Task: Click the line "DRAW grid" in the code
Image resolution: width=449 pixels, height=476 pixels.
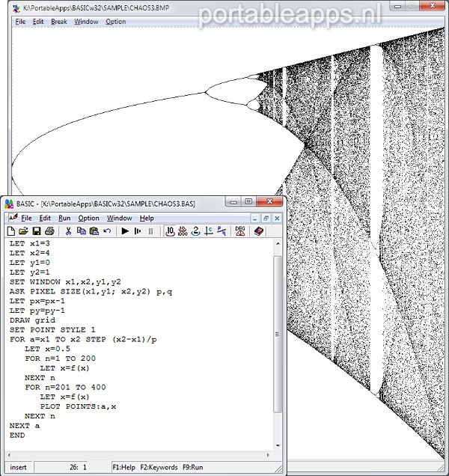Action: 32,320
